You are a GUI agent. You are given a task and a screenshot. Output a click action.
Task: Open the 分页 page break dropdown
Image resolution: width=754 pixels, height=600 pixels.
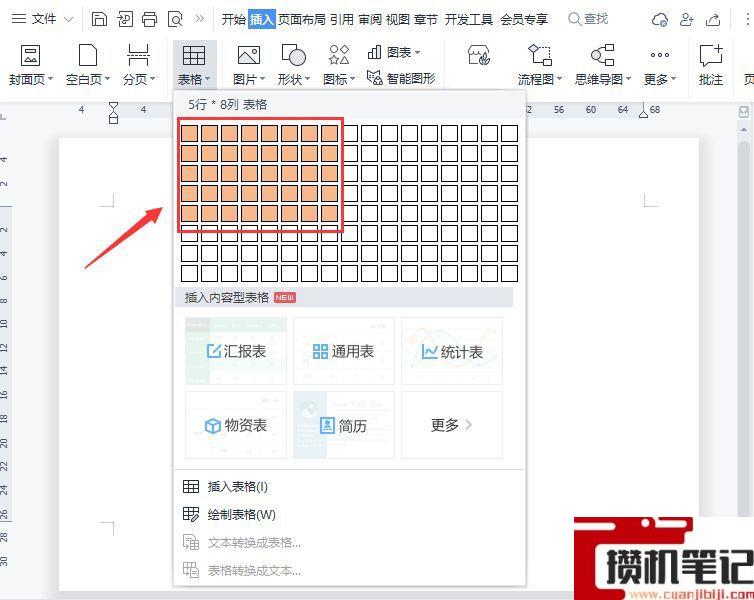click(x=138, y=65)
